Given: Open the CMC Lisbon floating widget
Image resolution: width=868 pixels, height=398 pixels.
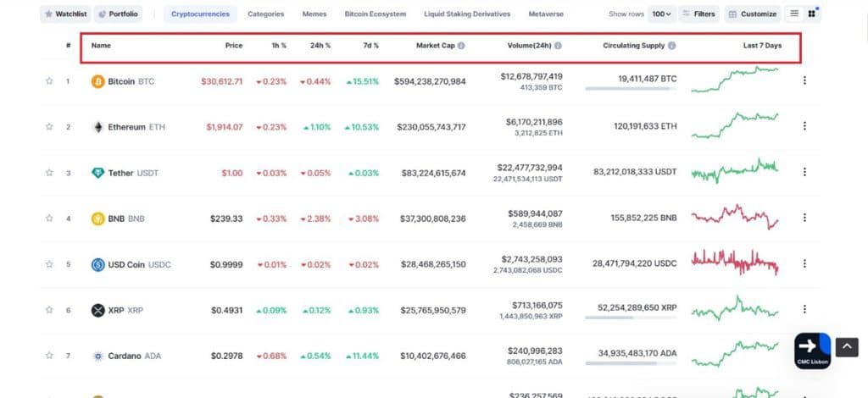Looking at the screenshot, I should click(x=812, y=351).
